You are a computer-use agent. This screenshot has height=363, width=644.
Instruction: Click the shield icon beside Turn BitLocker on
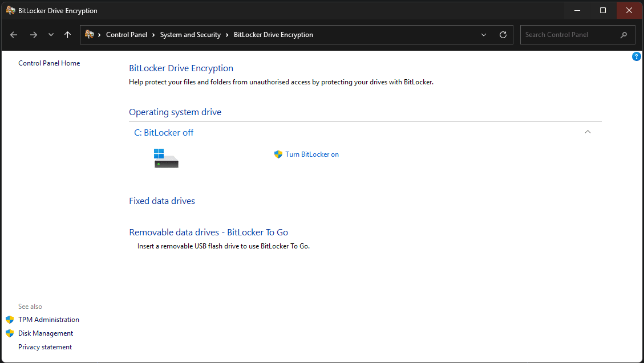click(278, 154)
